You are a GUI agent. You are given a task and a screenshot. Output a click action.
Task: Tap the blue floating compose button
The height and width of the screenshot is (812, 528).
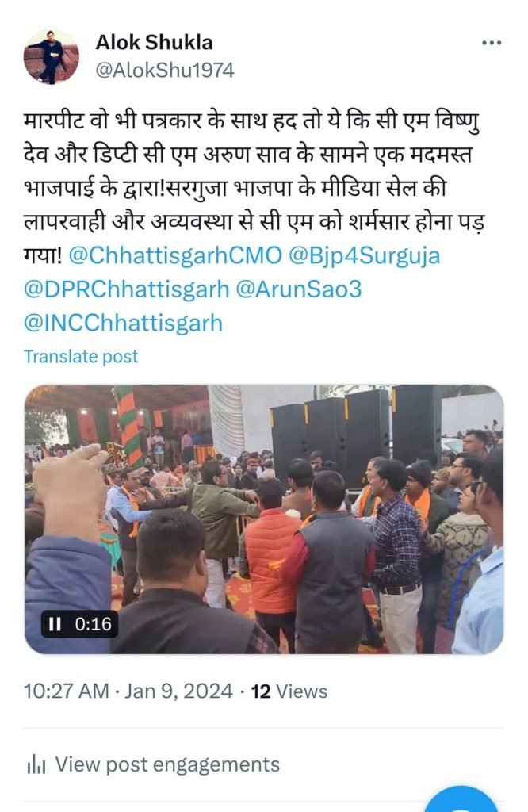(461, 799)
